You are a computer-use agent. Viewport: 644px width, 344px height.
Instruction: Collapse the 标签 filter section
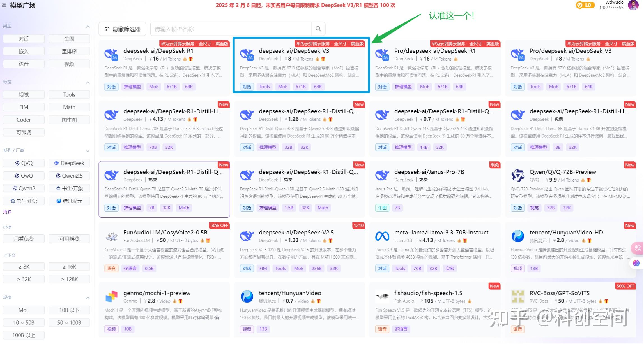pos(88,82)
